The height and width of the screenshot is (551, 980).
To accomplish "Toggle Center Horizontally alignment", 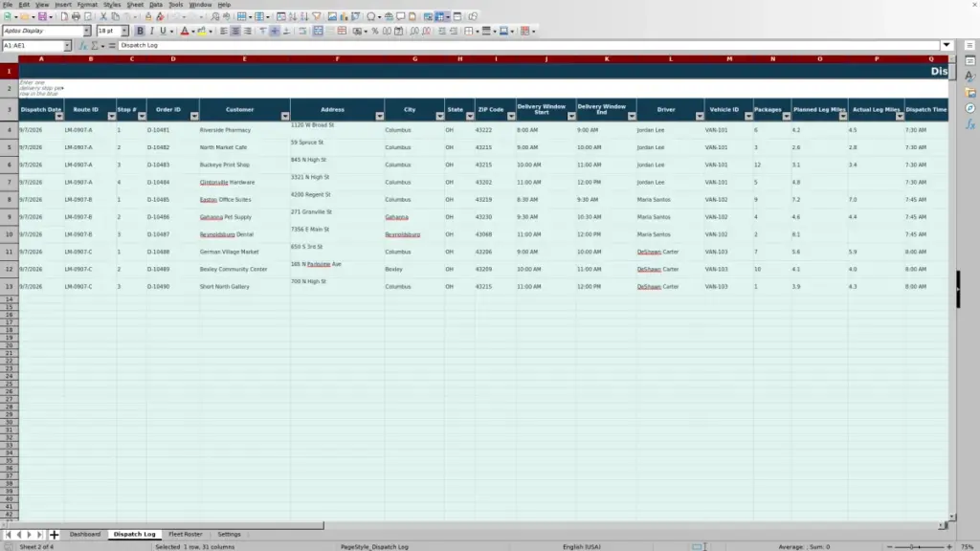I will pyautogui.click(x=235, y=31).
